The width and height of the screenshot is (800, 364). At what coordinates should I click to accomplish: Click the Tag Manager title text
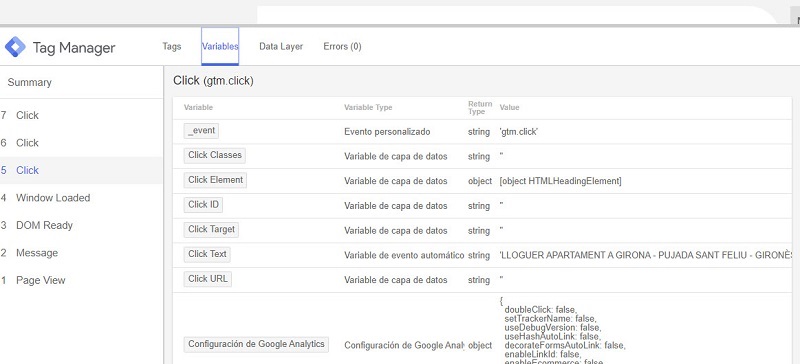pos(74,47)
